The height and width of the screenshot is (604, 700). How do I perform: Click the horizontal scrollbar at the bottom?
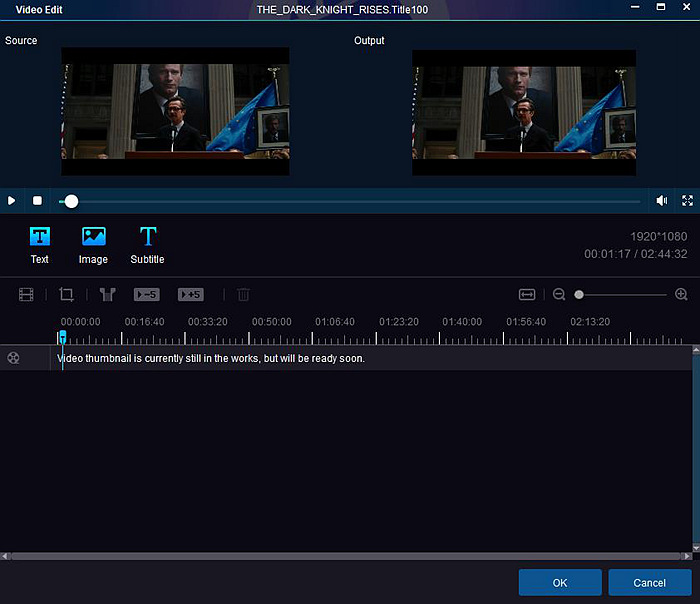(x=346, y=556)
